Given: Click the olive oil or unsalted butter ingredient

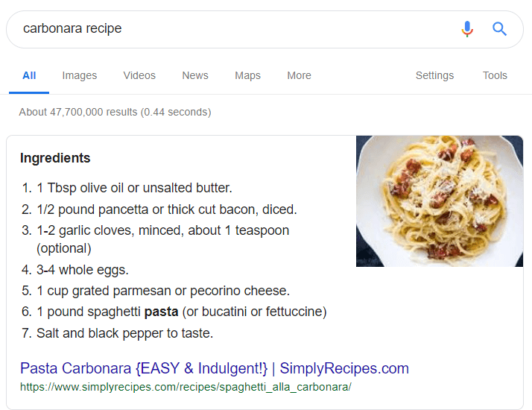Looking at the screenshot, I should point(134,188).
